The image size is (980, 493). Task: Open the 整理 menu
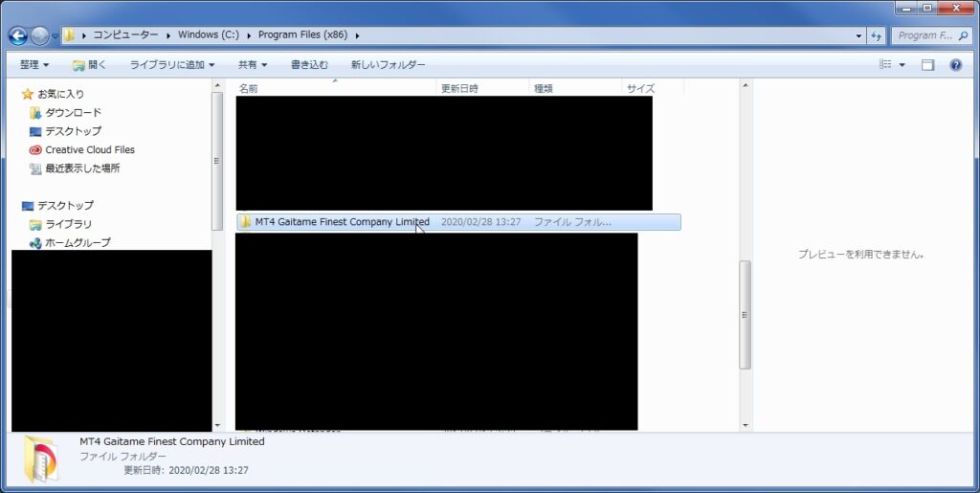(34, 64)
